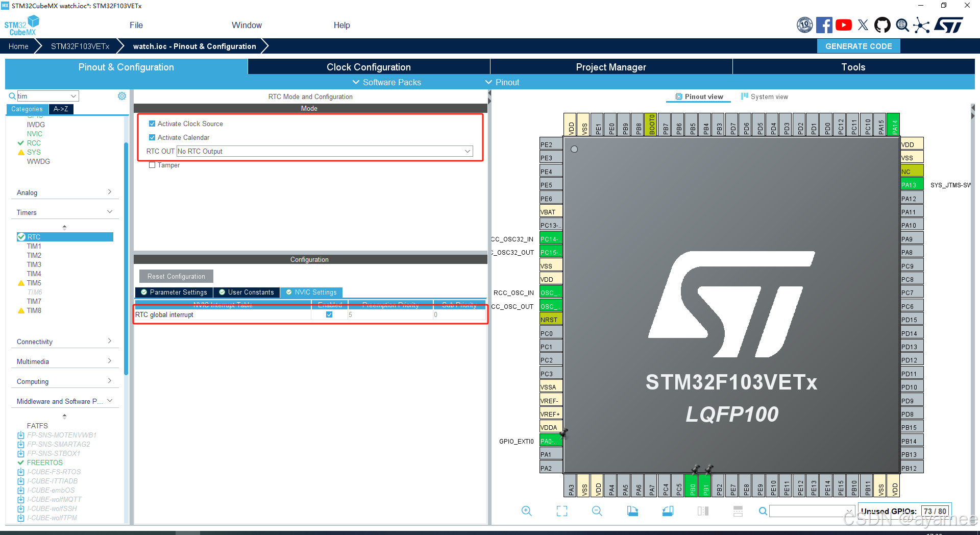
Task: Open the ST community network icon
Action: [921, 25]
